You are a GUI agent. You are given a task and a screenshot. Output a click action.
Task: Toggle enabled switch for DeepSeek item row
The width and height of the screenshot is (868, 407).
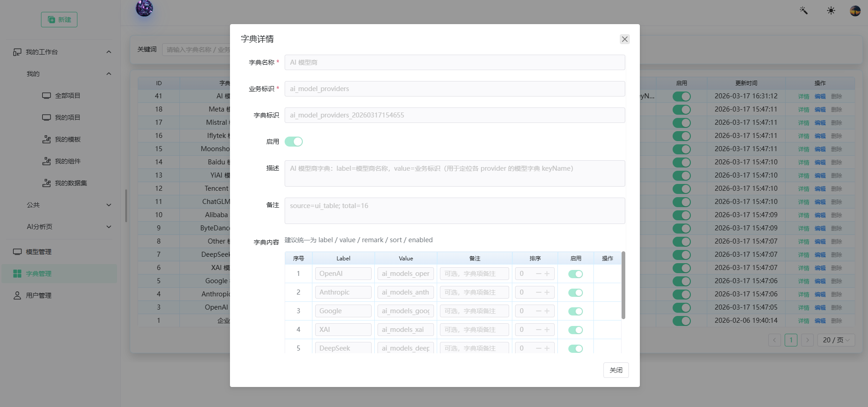pyautogui.click(x=576, y=349)
